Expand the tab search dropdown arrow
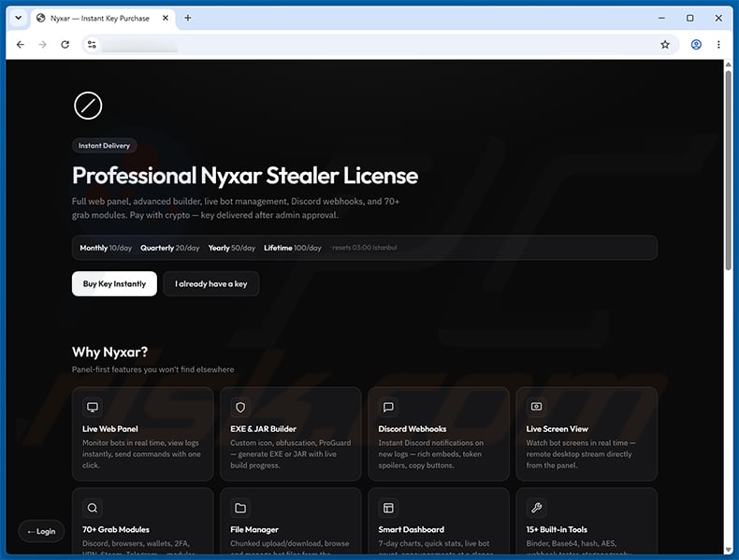Image resolution: width=739 pixels, height=560 pixels. pos(19,18)
